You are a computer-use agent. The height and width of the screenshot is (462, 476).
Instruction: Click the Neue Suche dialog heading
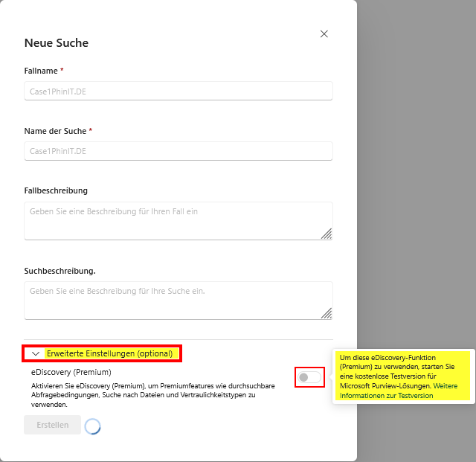pos(57,43)
